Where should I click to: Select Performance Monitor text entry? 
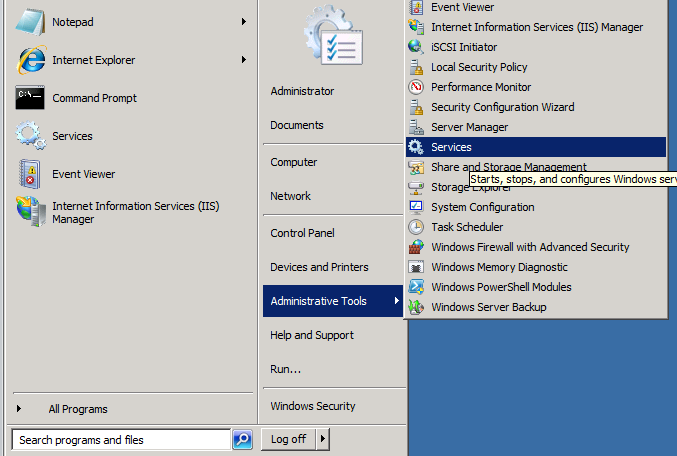481,87
